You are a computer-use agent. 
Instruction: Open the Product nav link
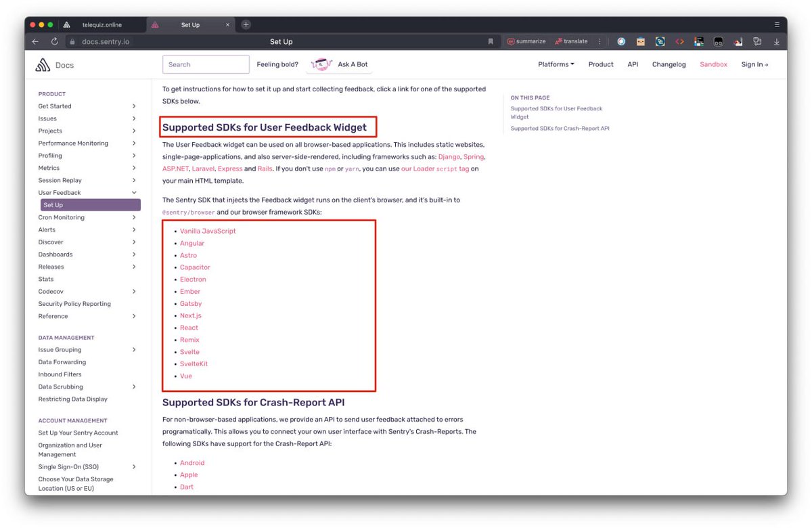pos(601,64)
